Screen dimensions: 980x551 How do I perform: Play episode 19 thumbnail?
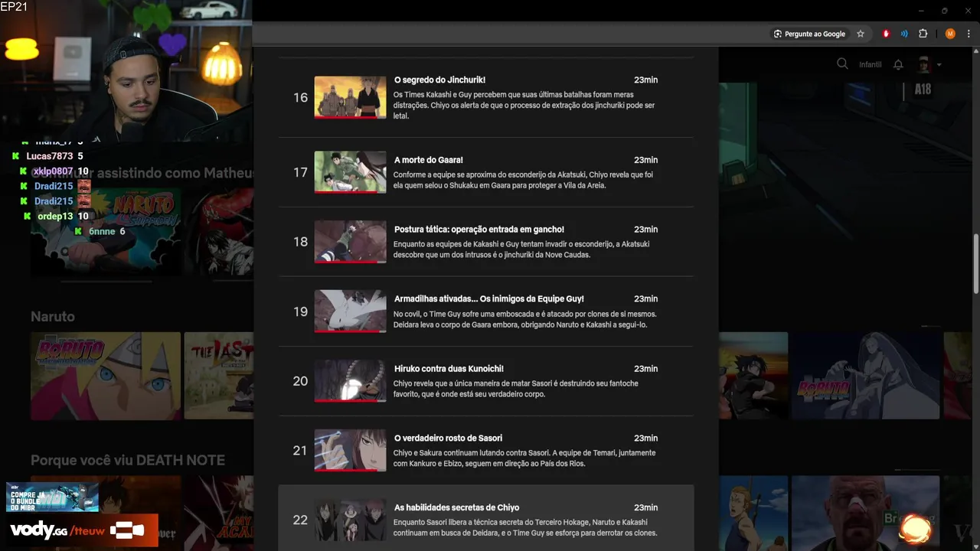pyautogui.click(x=350, y=311)
